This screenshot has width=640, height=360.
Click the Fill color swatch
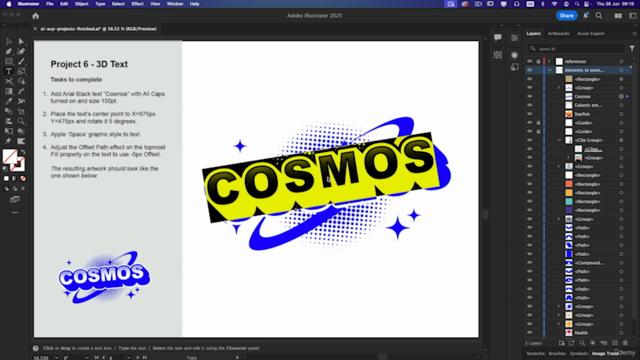pyautogui.click(x=9, y=156)
